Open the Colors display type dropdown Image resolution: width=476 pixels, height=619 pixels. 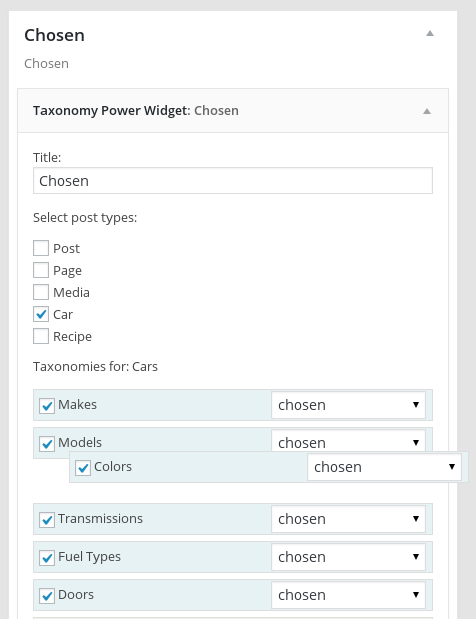click(384, 467)
